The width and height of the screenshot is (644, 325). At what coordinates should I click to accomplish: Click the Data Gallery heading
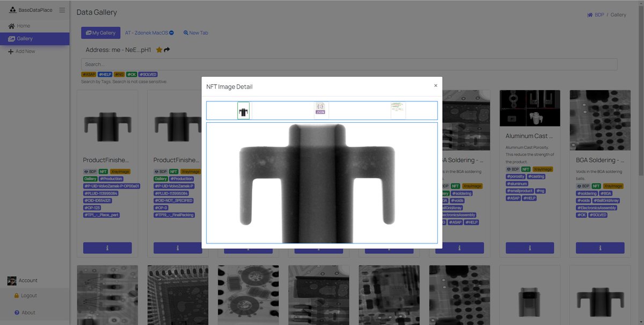coord(97,12)
